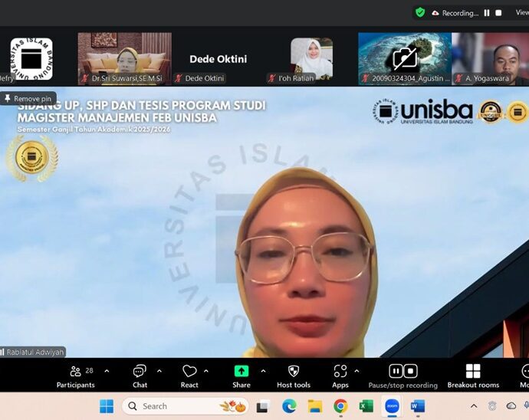
Task: Open the View menu at top right
Action: click(x=521, y=13)
